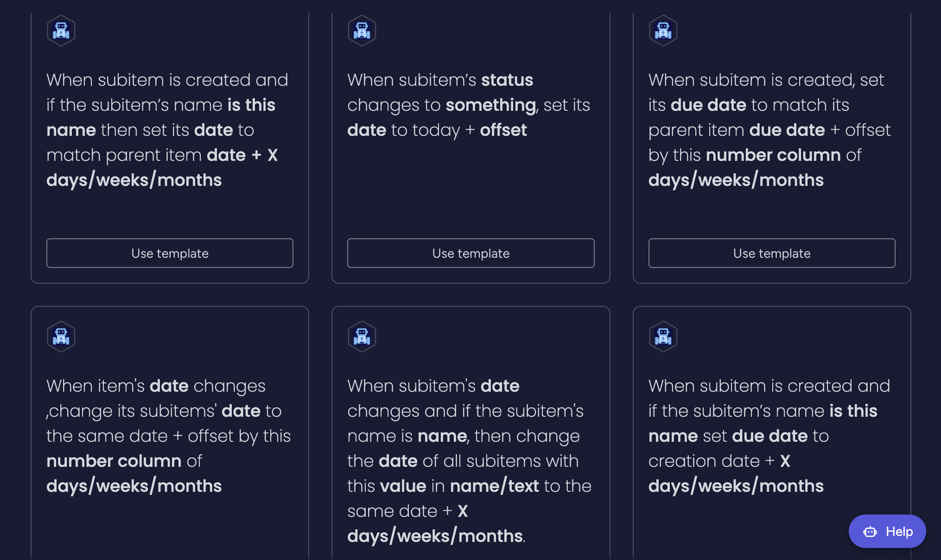Click the bold 'status' field in the recipe
The width and height of the screenshot is (941, 560).
507,80
